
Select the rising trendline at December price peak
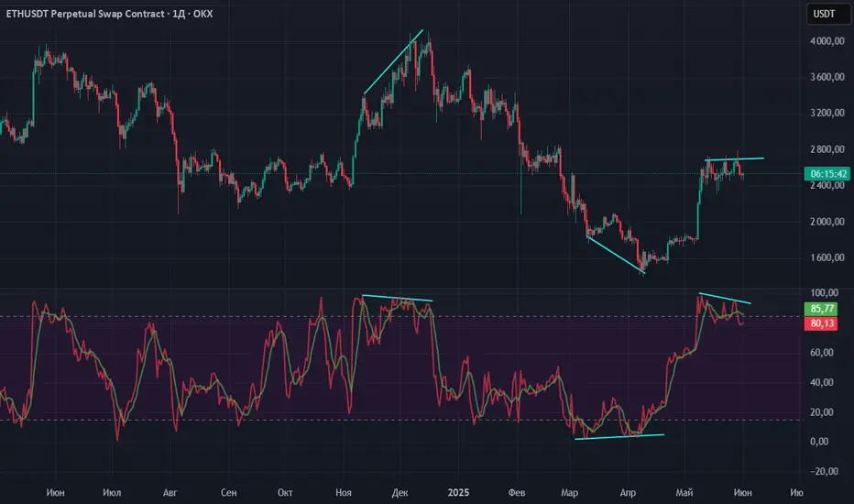[x=393, y=62]
